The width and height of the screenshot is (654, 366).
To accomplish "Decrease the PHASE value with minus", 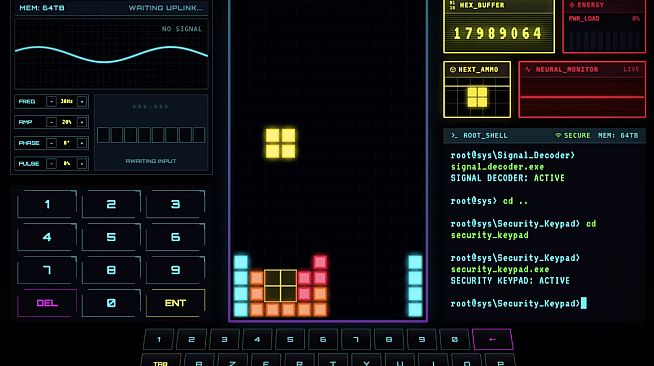I will pyautogui.click(x=51, y=143).
